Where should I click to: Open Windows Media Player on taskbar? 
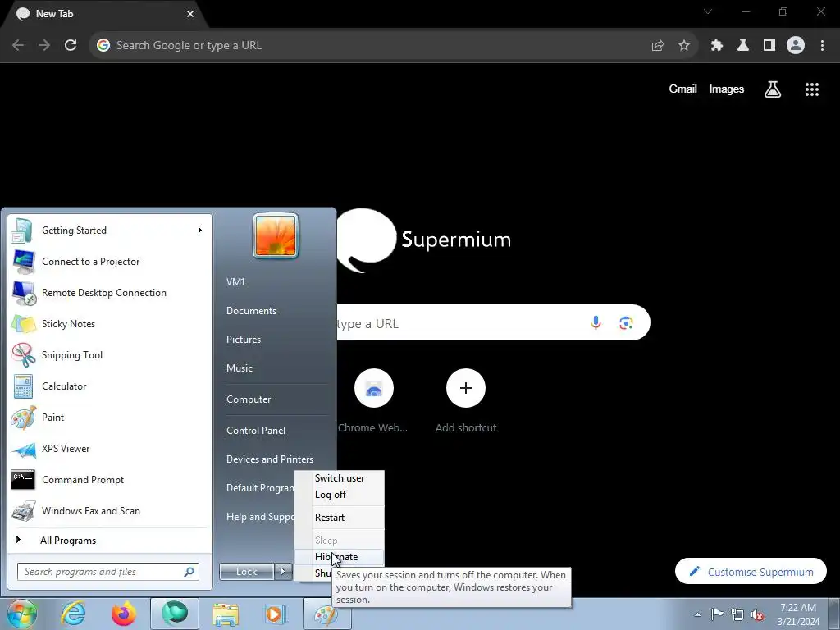pyautogui.click(x=276, y=614)
